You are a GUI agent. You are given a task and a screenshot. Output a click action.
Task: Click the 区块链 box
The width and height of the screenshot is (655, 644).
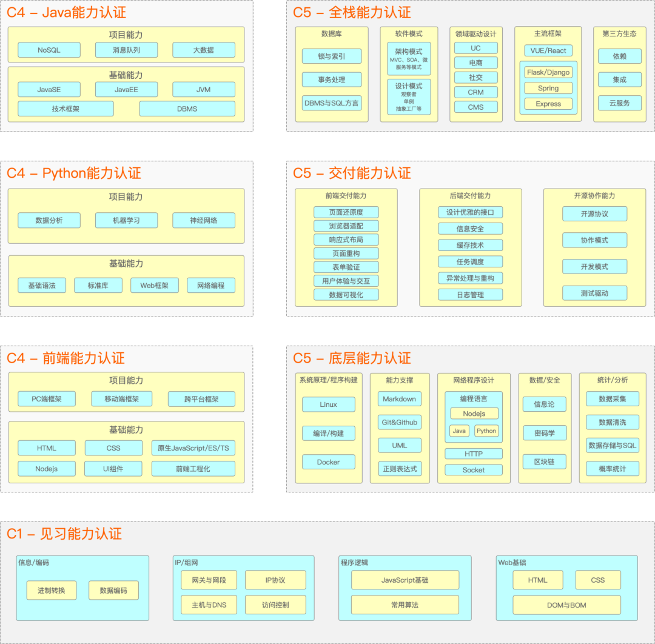(x=545, y=461)
